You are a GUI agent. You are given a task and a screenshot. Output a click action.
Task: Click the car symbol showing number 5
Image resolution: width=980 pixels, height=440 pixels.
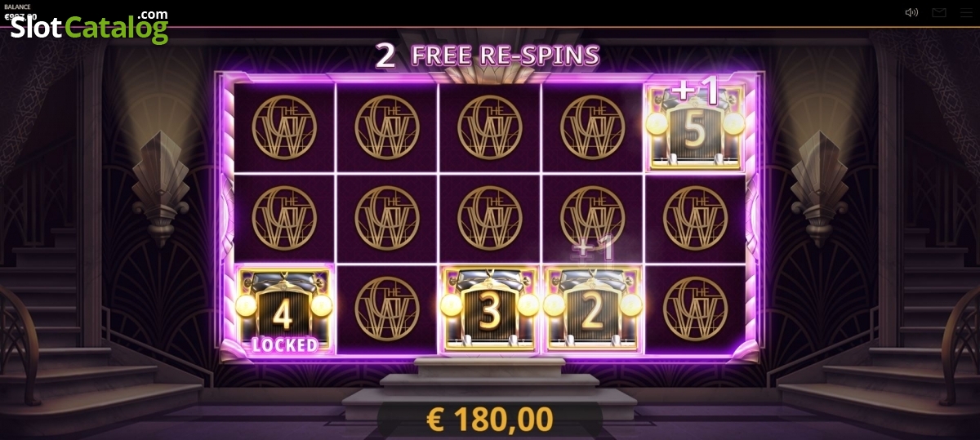[x=694, y=127]
